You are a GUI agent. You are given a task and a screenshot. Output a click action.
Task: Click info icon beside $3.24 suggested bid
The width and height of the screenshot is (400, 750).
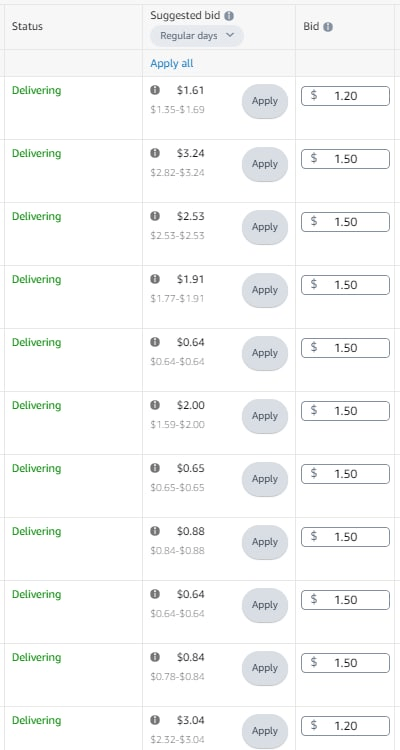(155, 153)
